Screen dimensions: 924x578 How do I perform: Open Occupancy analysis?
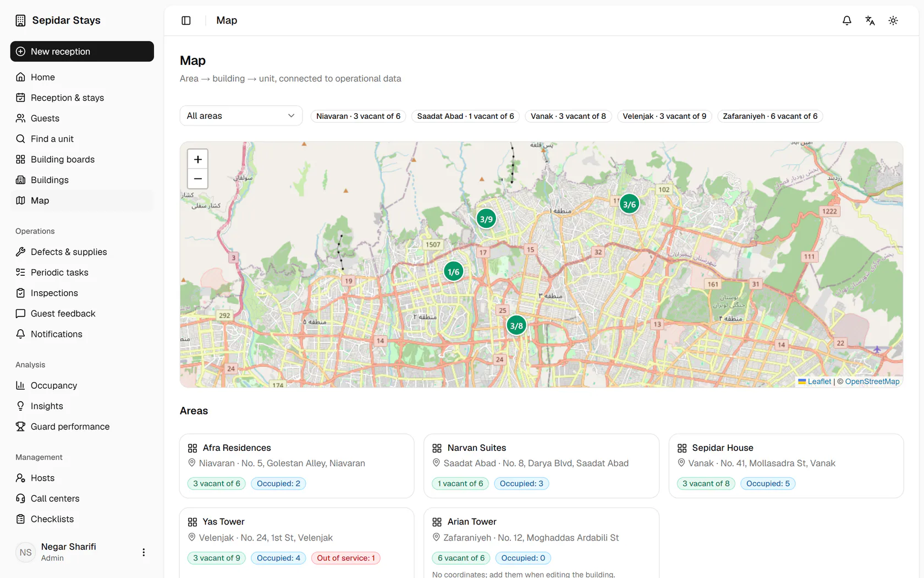82,385
